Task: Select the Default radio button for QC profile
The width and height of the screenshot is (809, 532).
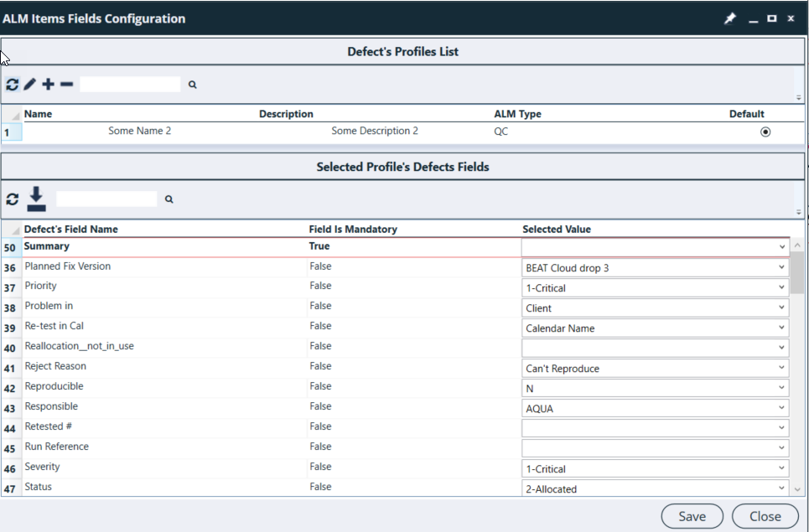Action: (765, 132)
